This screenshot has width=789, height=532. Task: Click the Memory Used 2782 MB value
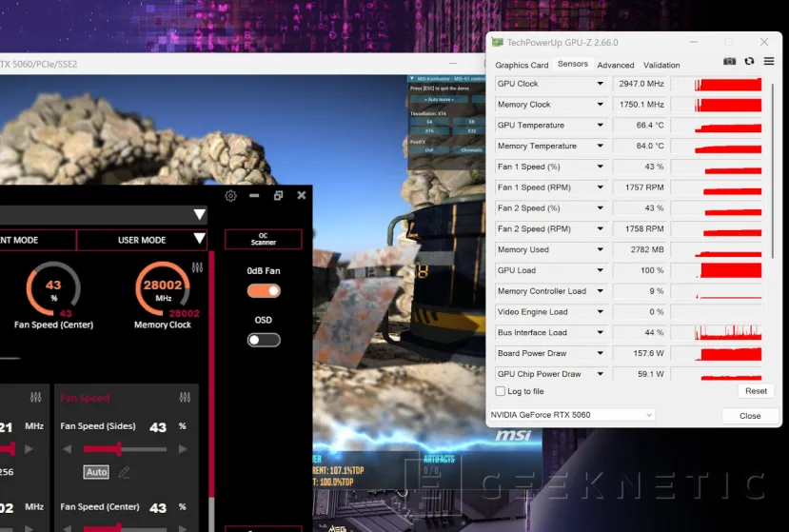(641, 249)
